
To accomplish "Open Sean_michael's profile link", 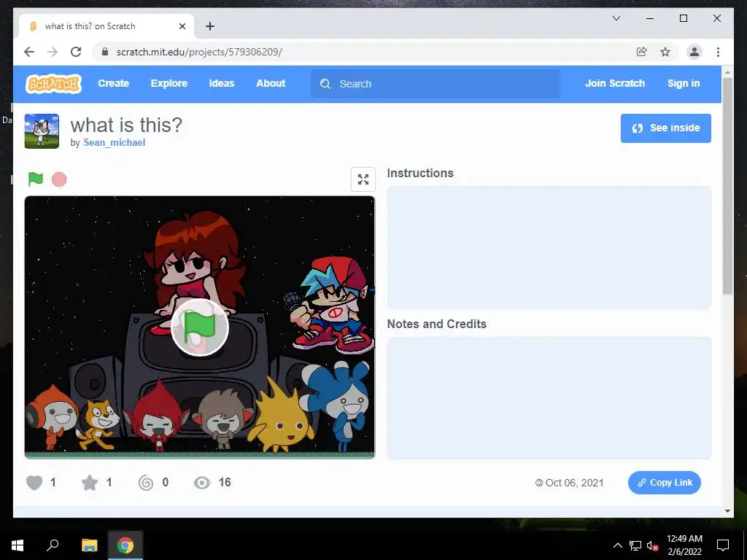I will tap(115, 142).
